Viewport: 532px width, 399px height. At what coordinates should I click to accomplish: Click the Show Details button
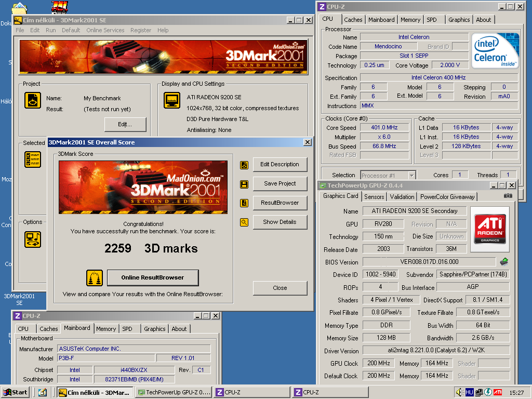280,222
